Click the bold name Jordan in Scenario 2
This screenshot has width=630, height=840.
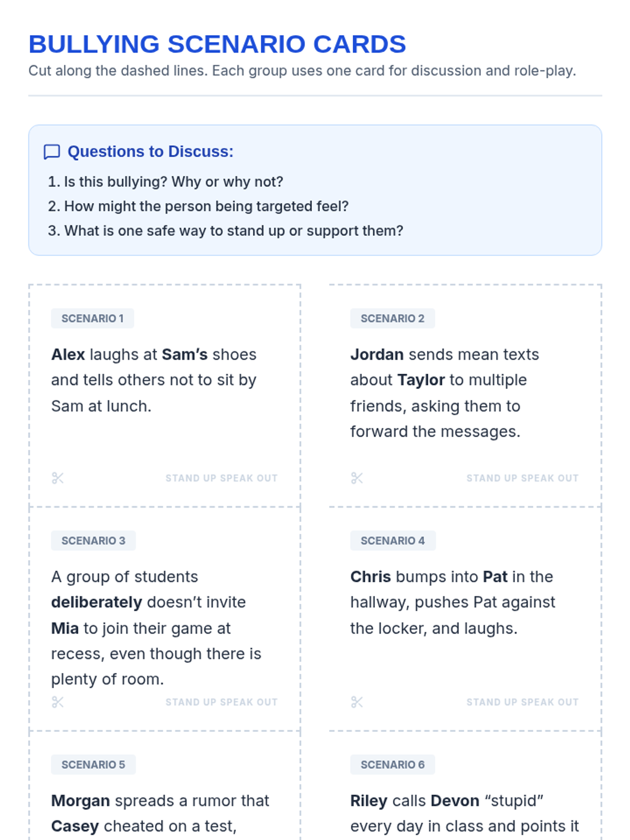[x=377, y=355]
